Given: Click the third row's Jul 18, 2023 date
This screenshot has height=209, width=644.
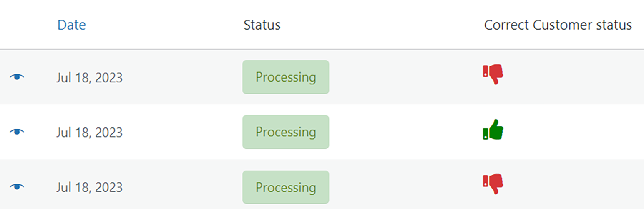Looking at the screenshot, I should 90,187.
